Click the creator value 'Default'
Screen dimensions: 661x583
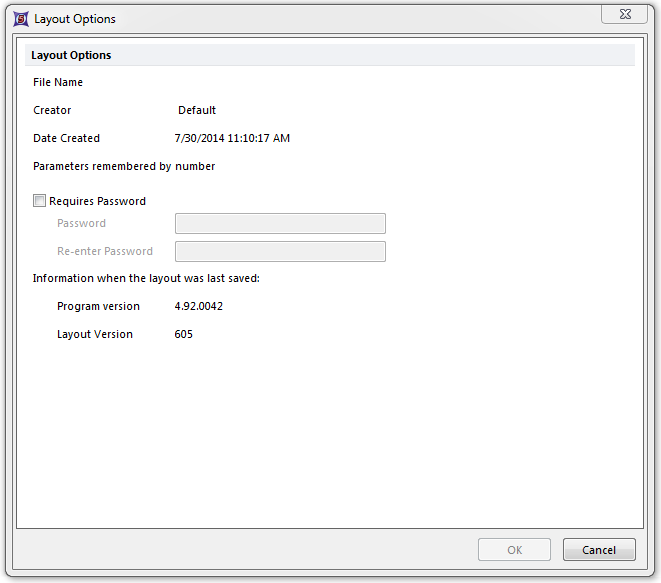coord(197,110)
